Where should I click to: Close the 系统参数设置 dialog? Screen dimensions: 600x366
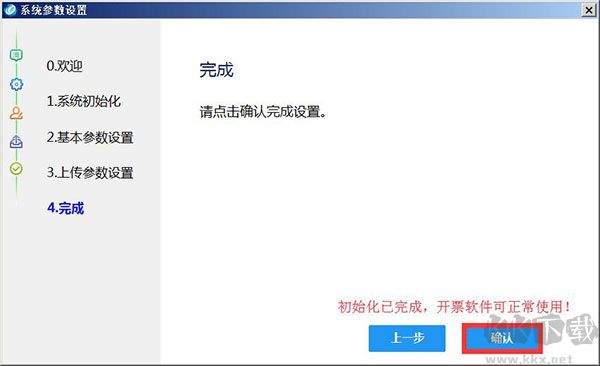[x=589, y=10]
